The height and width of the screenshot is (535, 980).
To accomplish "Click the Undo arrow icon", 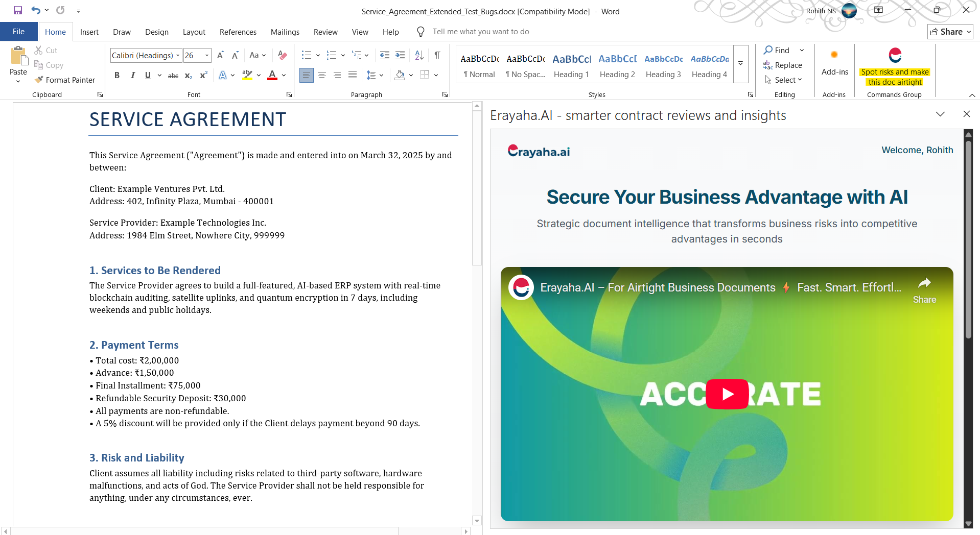I will [x=35, y=10].
